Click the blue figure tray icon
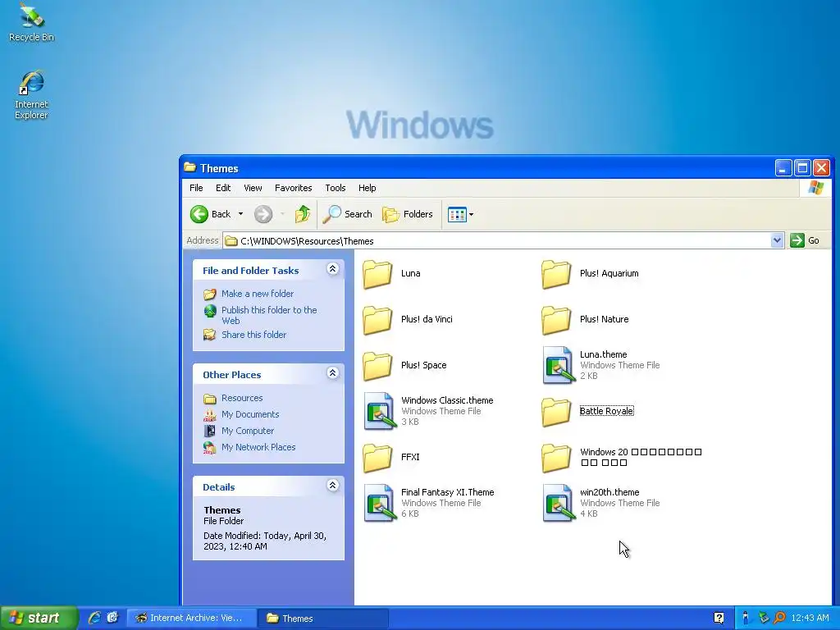The width and height of the screenshot is (840, 630). click(745, 618)
